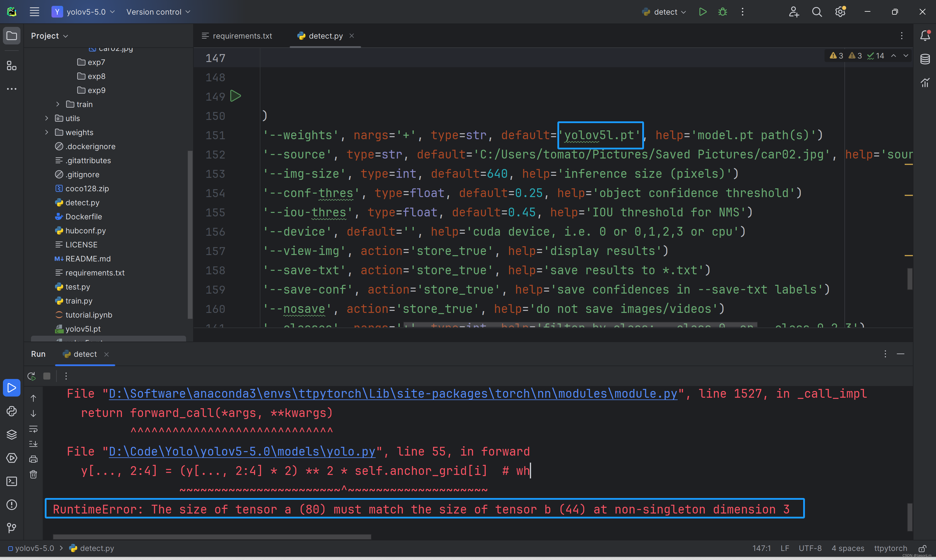
Task: Open the Structure tool window icon
Action: pos(12,66)
